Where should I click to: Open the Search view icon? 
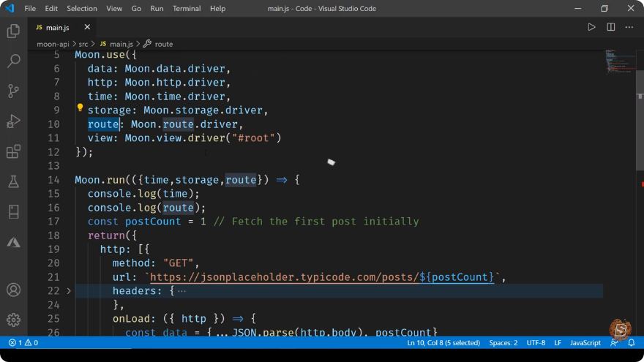[x=13, y=61]
